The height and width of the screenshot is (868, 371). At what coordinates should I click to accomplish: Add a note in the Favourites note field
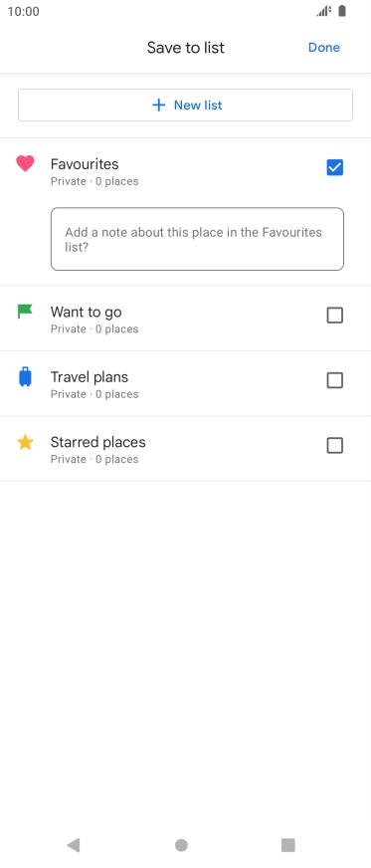point(197,239)
